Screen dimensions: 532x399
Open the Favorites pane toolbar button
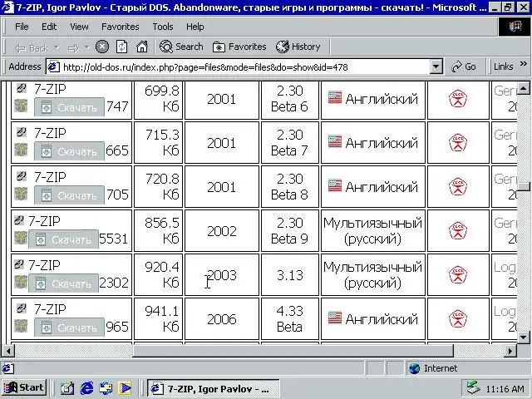239,47
